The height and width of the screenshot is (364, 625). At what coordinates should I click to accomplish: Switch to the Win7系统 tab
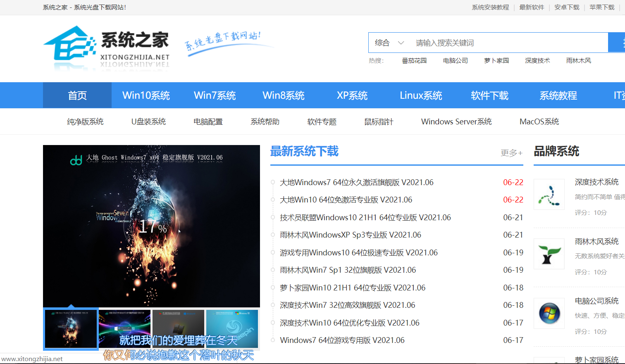[x=215, y=95]
